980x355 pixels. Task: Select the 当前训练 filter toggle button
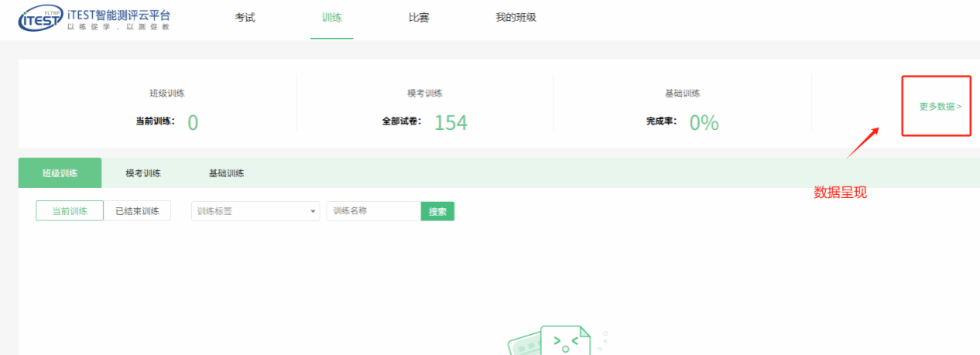70,211
